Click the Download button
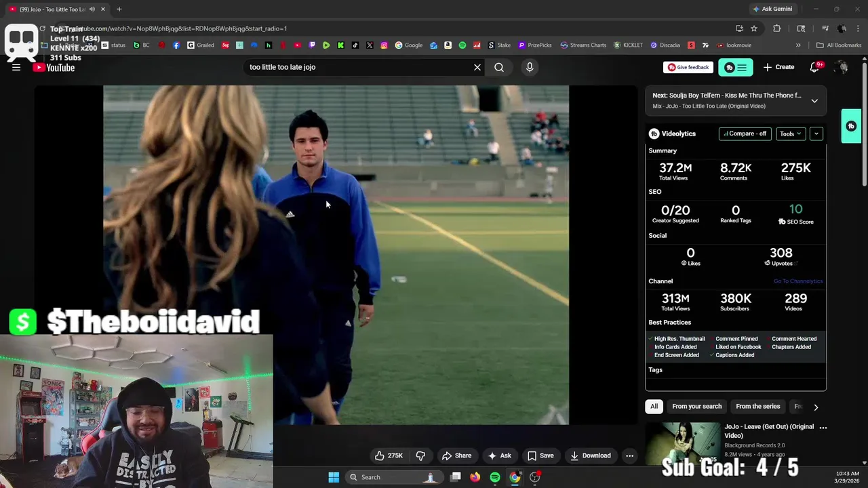 coord(590,455)
